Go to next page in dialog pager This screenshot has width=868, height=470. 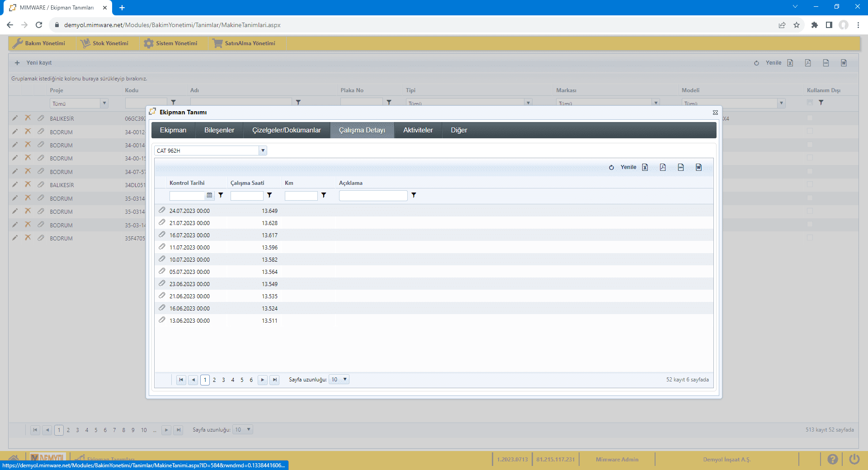click(262, 380)
